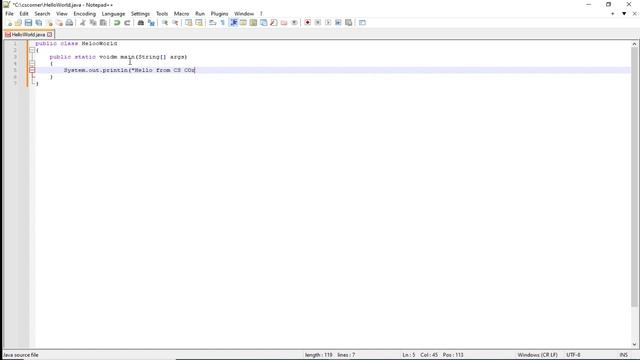Viewport: 640px width, 360px height.
Task: Open the Settings menu
Action: (140, 14)
